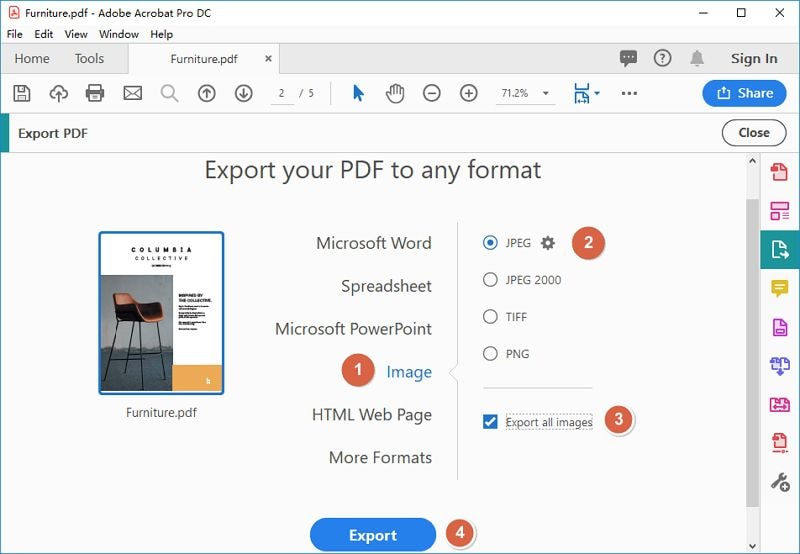Image resolution: width=800 pixels, height=554 pixels.
Task: Open the Comment sidebar tool
Action: (780, 288)
